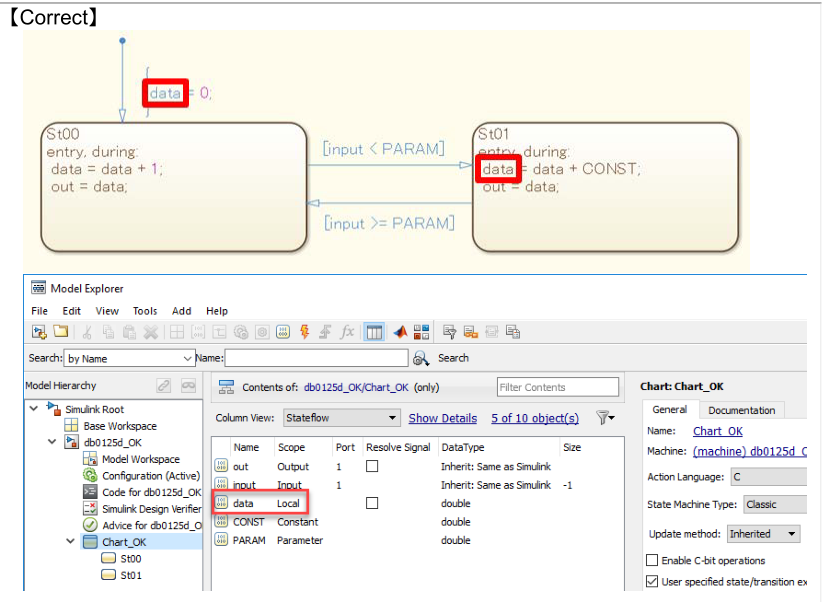Open the Action Language dropdown
Screen dimensions: 824x602
769,477
